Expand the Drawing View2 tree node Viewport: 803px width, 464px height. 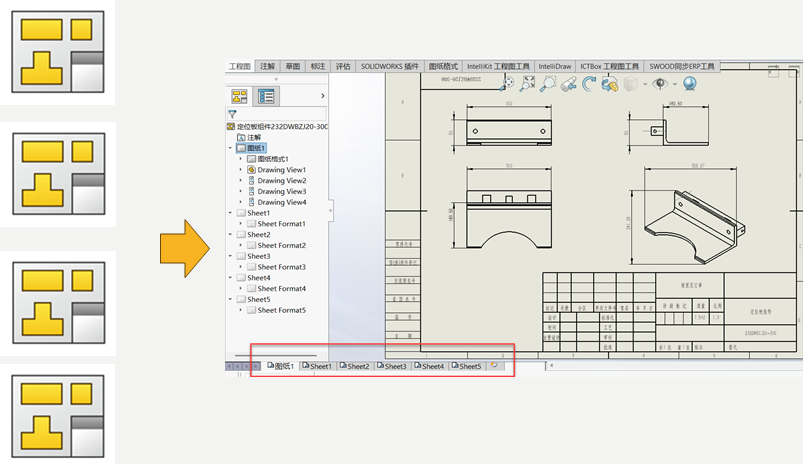point(241,181)
